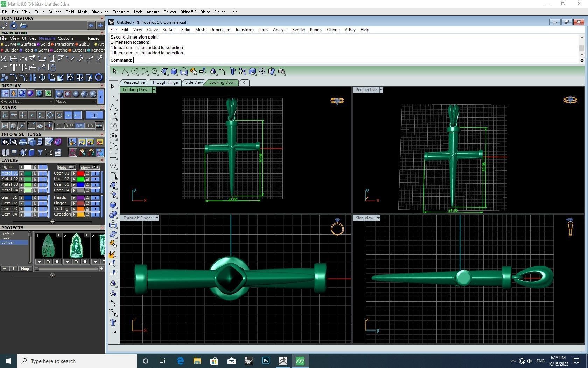Expand the options arrow on project thumbnail 1
Viewport: 588px width, 368px height.
58,235
